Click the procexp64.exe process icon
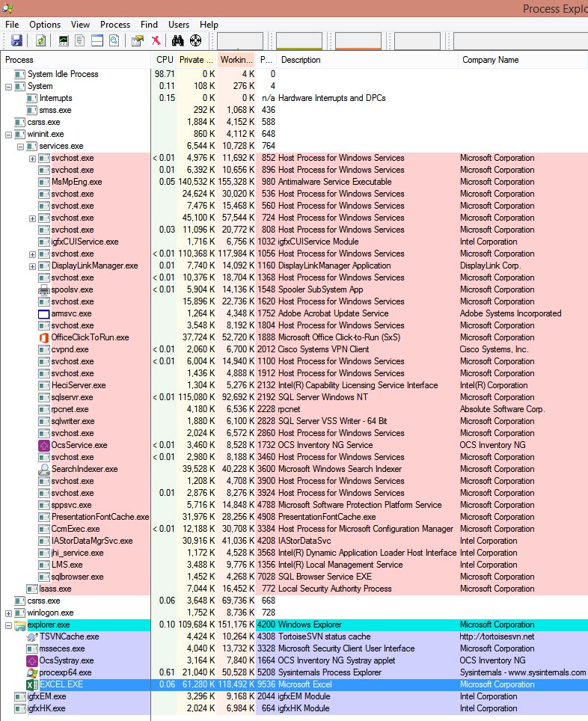Image resolution: width=588 pixels, height=721 pixels. 31,672
